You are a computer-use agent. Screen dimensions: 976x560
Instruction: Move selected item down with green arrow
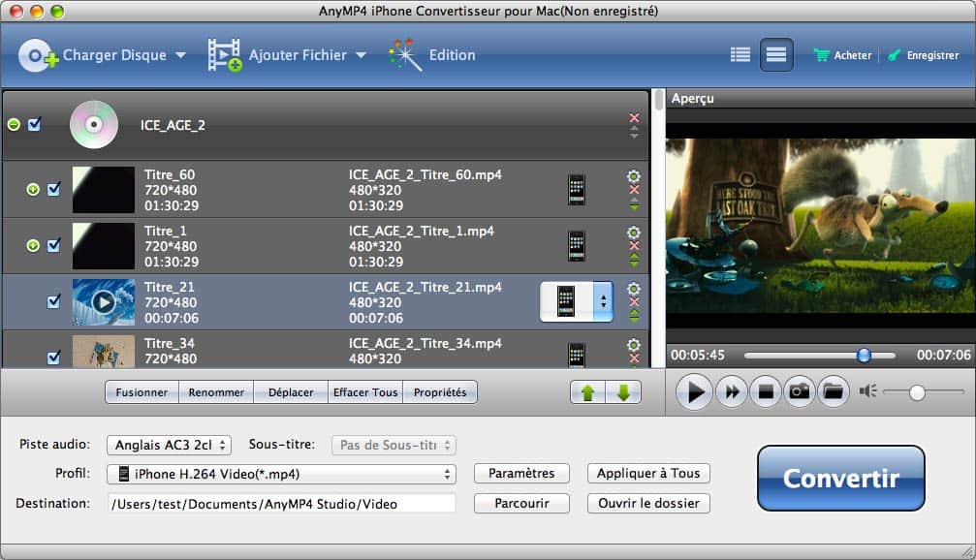(623, 392)
